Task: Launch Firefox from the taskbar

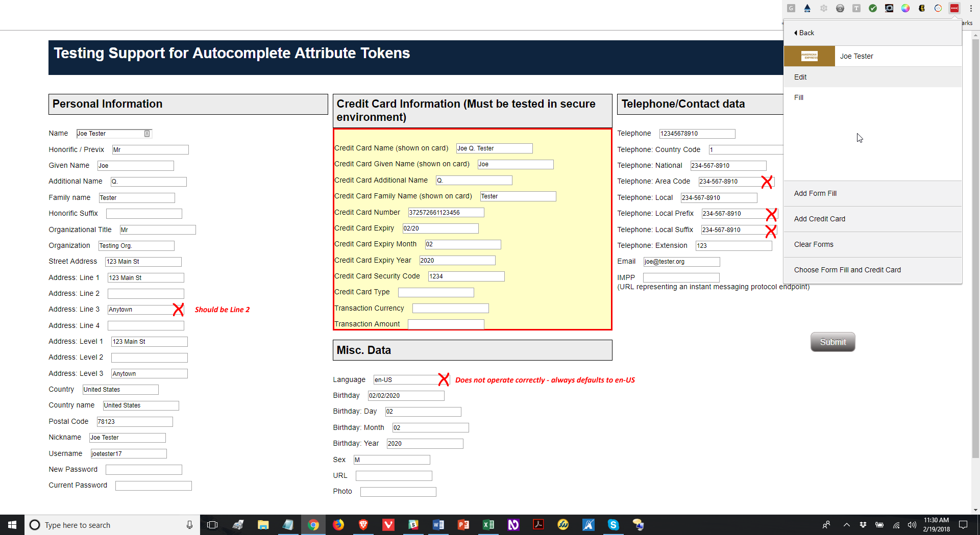Action: (x=338, y=525)
